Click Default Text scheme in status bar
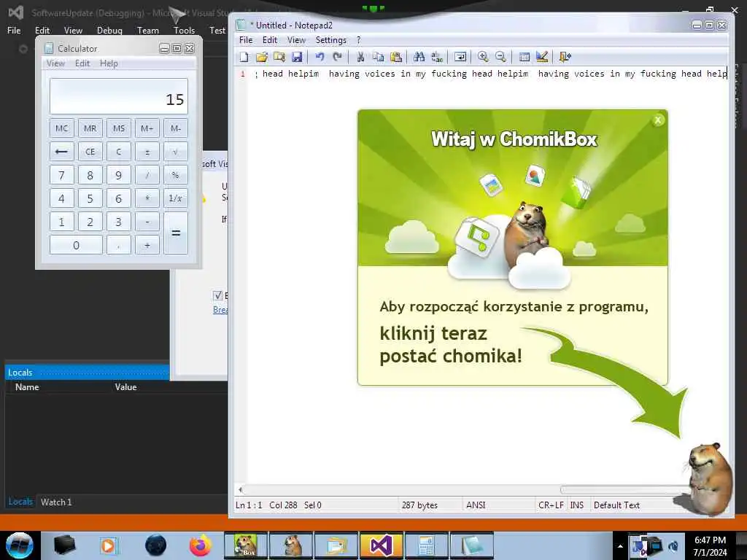Image resolution: width=747 pixels, height=560 pixels. click(617, 505)
